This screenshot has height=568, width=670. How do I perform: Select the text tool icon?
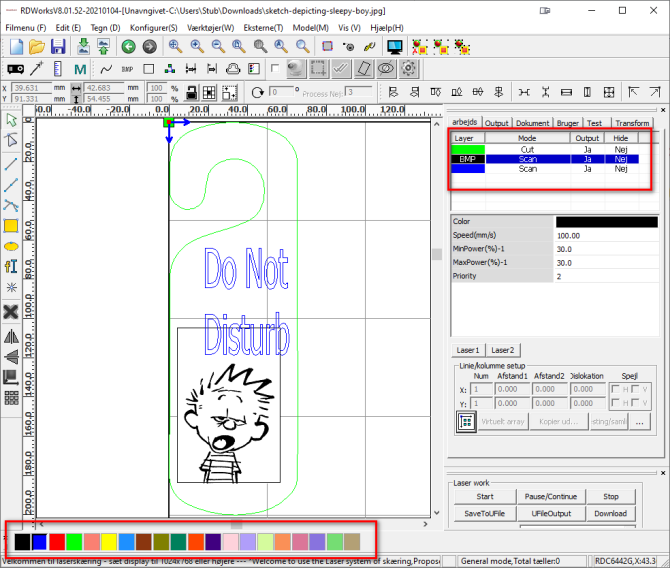click(11, 266)
